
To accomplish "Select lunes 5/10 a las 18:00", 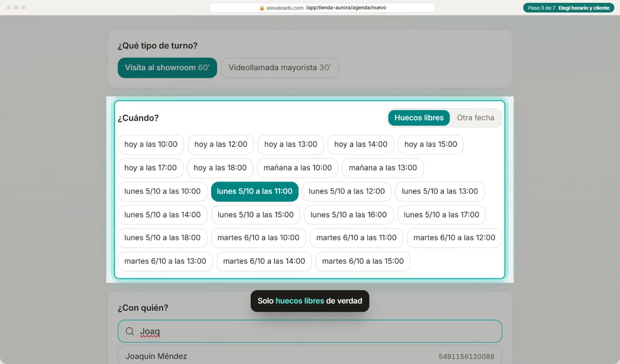I will (x=163, y=238).
